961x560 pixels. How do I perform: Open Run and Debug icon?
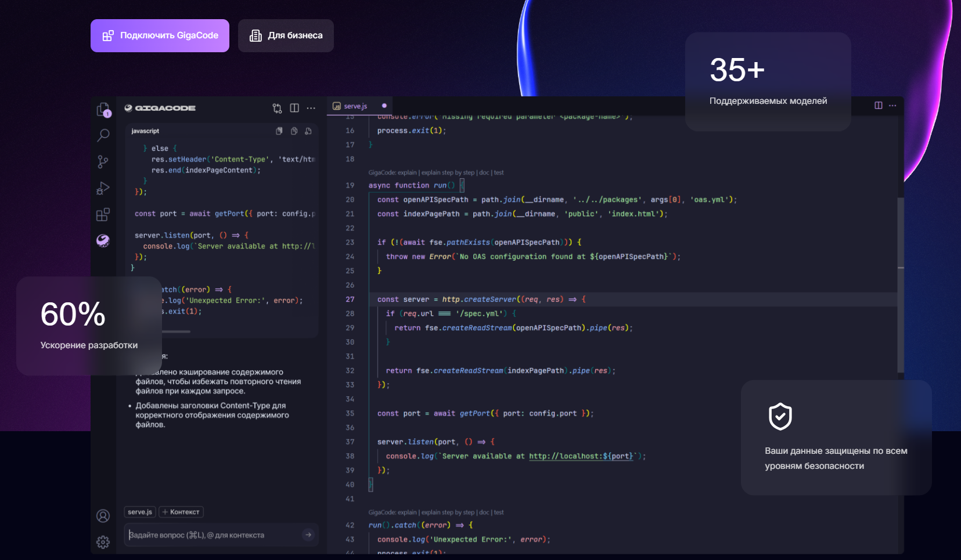pos(103,188)
